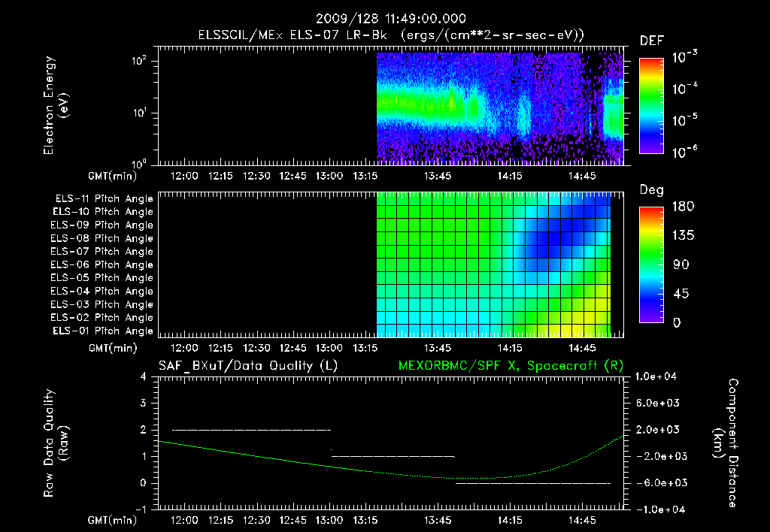The image size is (770, 532).
Task: Select the 'ELS-01 Pitch Angle' row label
Action: coord(103,331)
